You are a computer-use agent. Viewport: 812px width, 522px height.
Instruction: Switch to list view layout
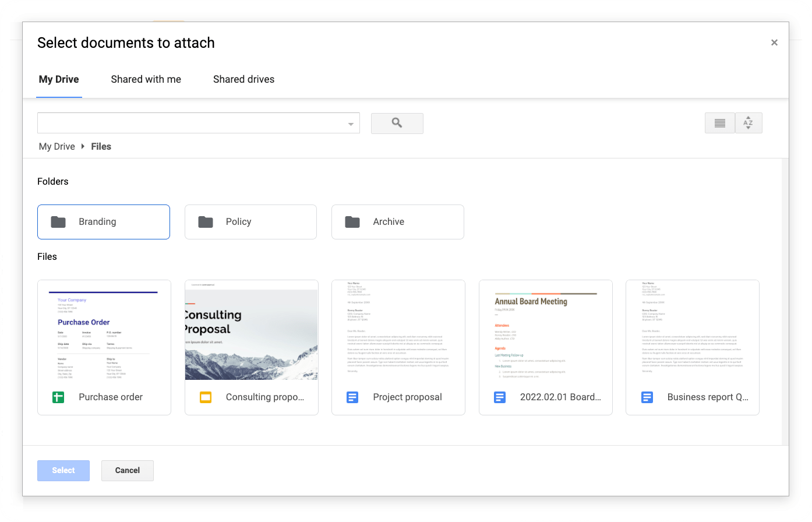click(x=719, y=123)
